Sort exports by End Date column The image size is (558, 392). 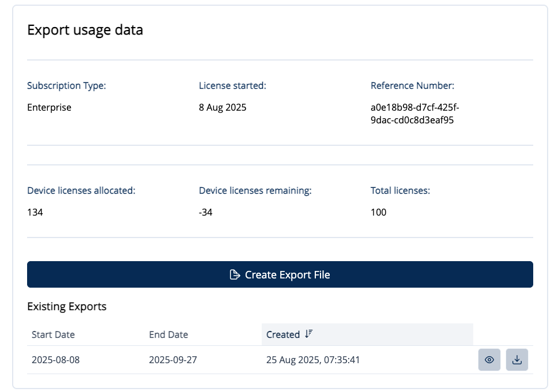click(x=168, y=334)
